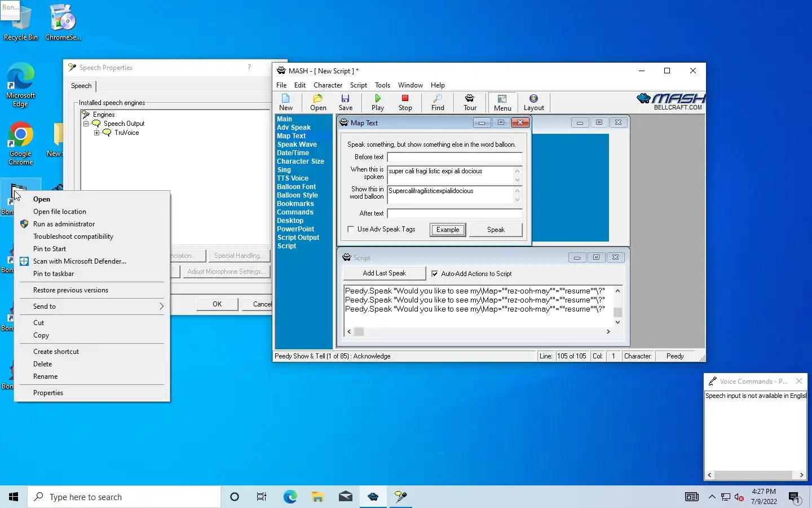This screenshot has width=812, height=508.
Task: Switch to Speech Properties taskbar button
Action: point(400,497)
